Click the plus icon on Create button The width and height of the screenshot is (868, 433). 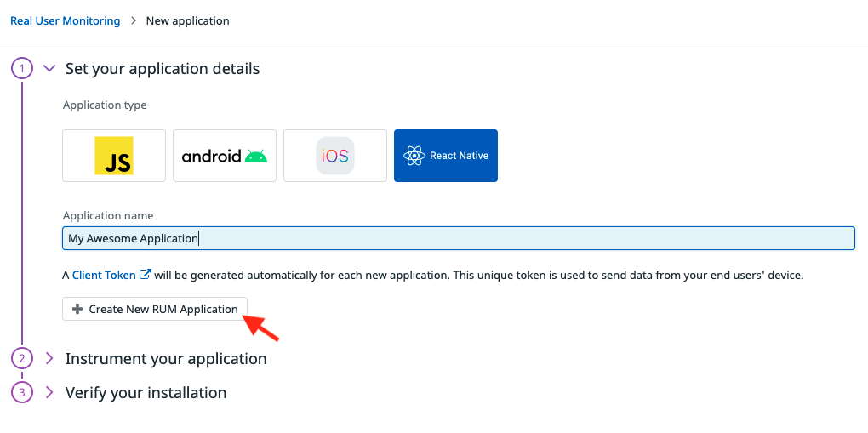pyautogui.click(x=77, y=309)
